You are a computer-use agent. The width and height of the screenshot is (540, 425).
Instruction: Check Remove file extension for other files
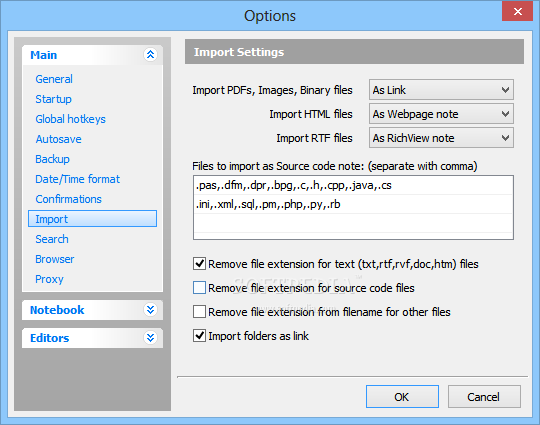click(x=199, y=312)
